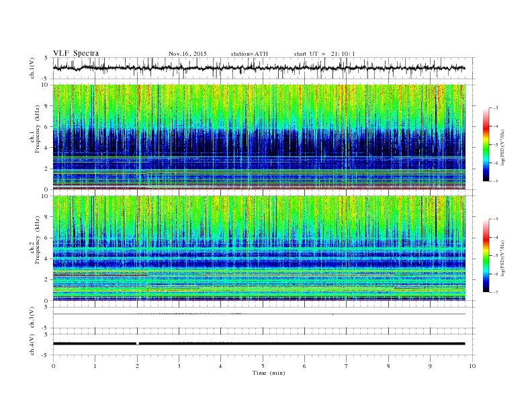Click the "station=ATH" header label
The image size is (532, 411).
[x=249, y=54]
